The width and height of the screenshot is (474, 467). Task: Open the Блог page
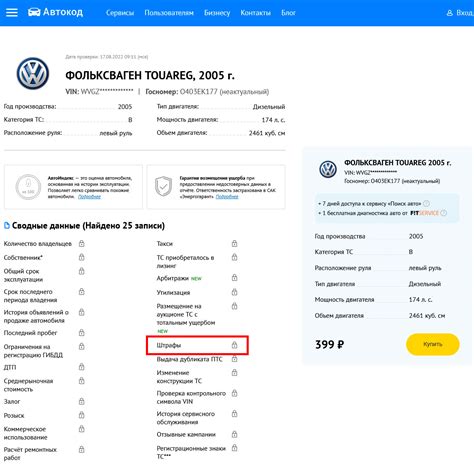pos(288,13)
